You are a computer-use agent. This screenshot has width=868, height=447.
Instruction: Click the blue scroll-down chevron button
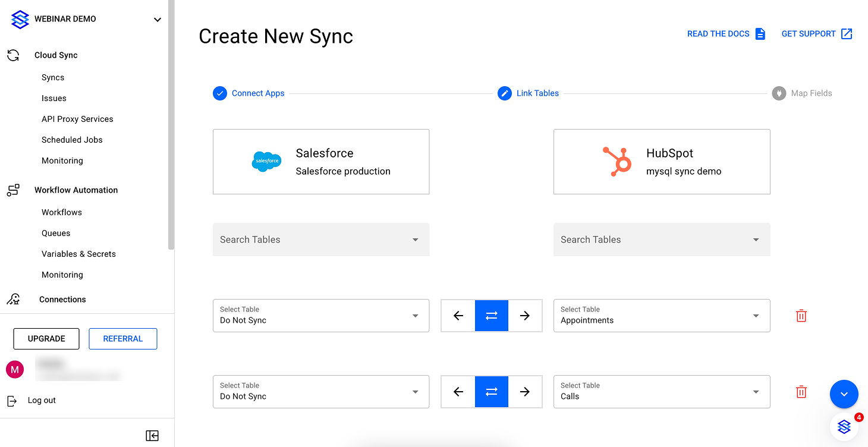pyautogui.click(x=844, y=394)
